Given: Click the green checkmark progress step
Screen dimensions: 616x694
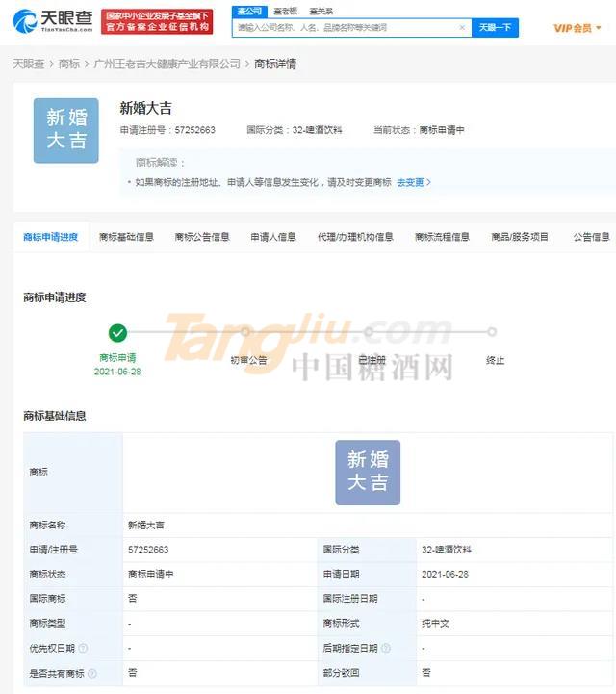Looking at the screenshot, I should 117,333.
